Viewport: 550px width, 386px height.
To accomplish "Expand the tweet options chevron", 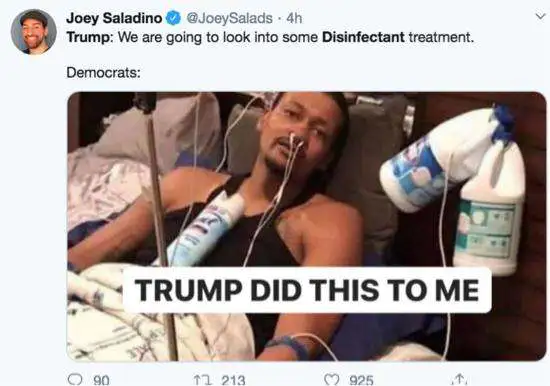I will coord(540,16).
